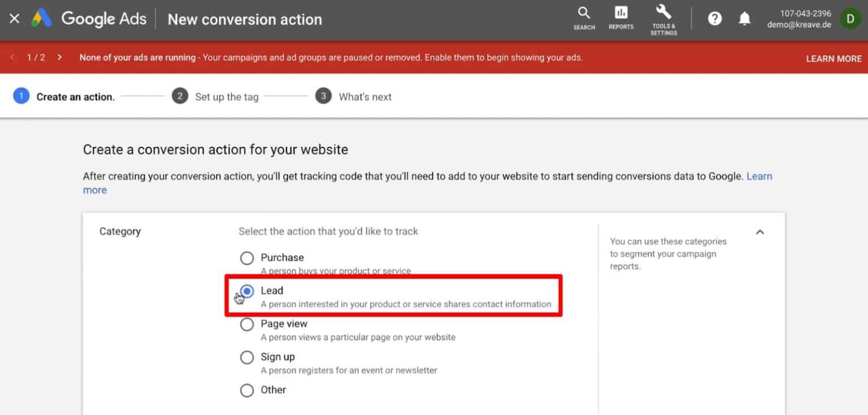
Task: Open the Search icon in top bar
Action: coord(584,18)
